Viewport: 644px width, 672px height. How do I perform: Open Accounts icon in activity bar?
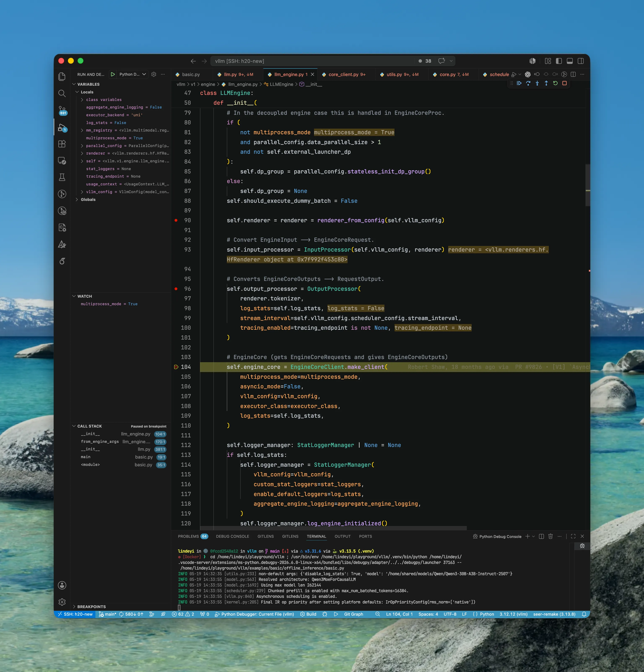coord(62,585)
